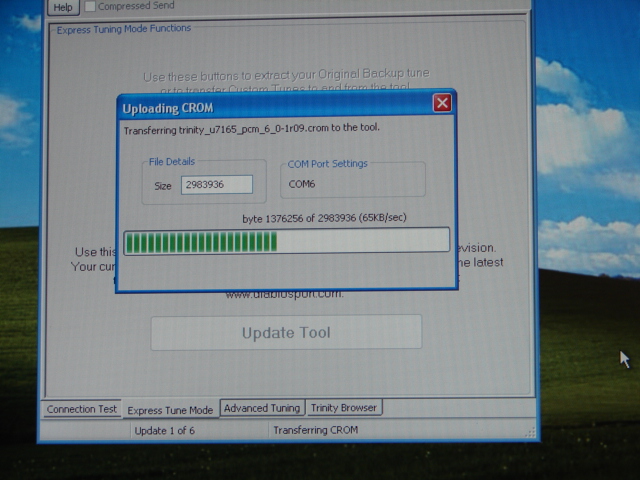Switch to the Connection Test tab
Viewport: 640px width, 480px height.
pyautogui.click(x=82, y=409)
